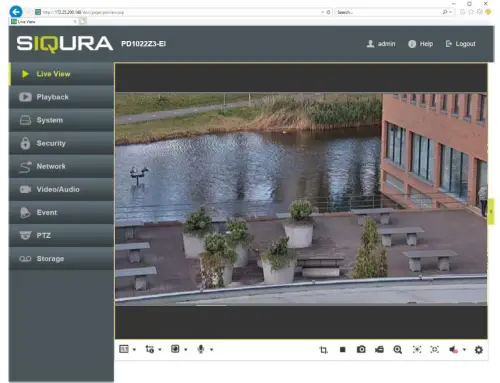Stop live view with the square button
The width and height of the screenshot is (500, 383).
pyautogui.click(x=342, y=349)
